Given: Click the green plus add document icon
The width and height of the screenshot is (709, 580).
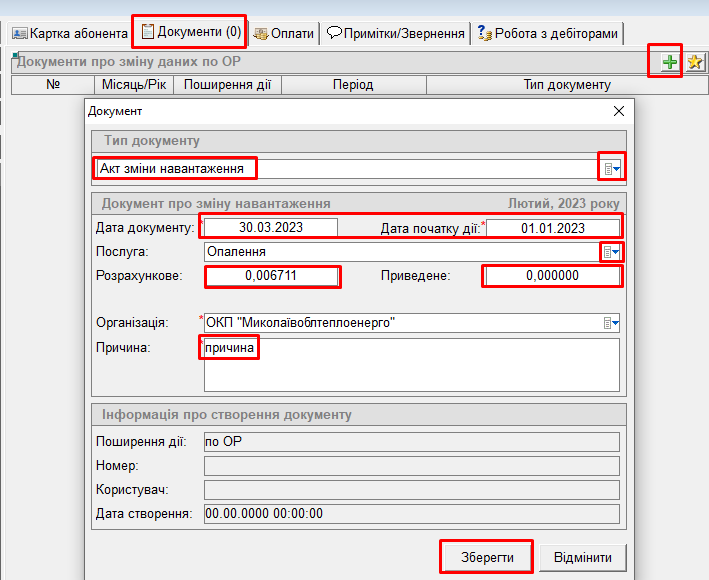Looking at the screenshot, I should point(669,62).
